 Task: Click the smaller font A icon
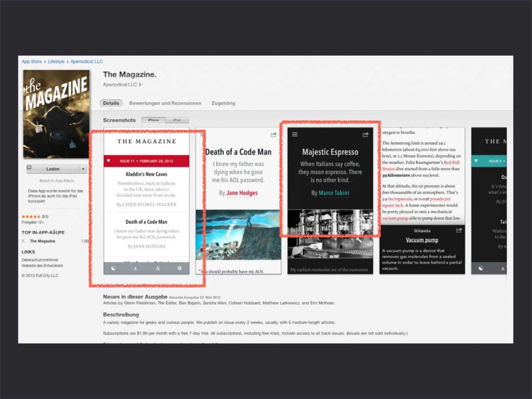point(135,269)
